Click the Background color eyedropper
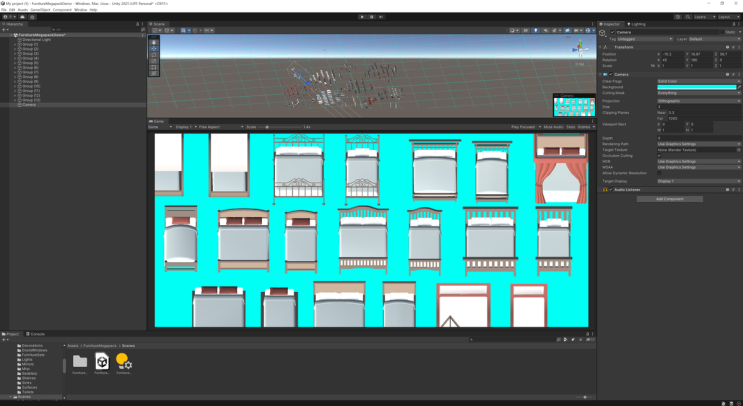Image resolution: width=743 pixels, height=406 pixels. (x=739, y=87)
